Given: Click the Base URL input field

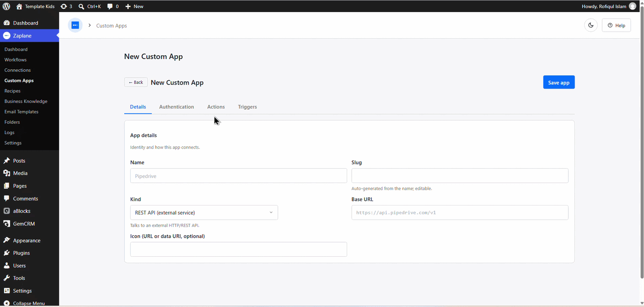Looking at the screenshot, I should coord(460,213).
